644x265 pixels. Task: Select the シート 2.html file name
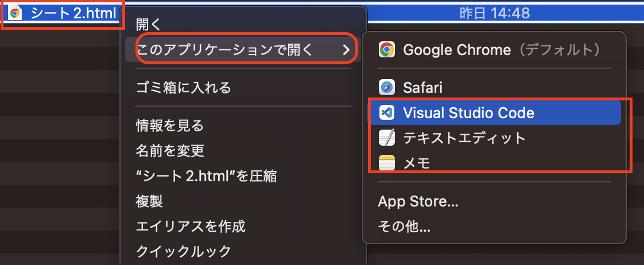73,14
